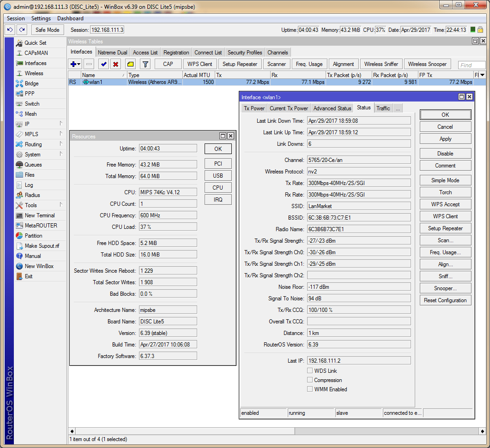Switch to the Registration tab
This screenshot has width=490, height=448.
pos(176,53)
